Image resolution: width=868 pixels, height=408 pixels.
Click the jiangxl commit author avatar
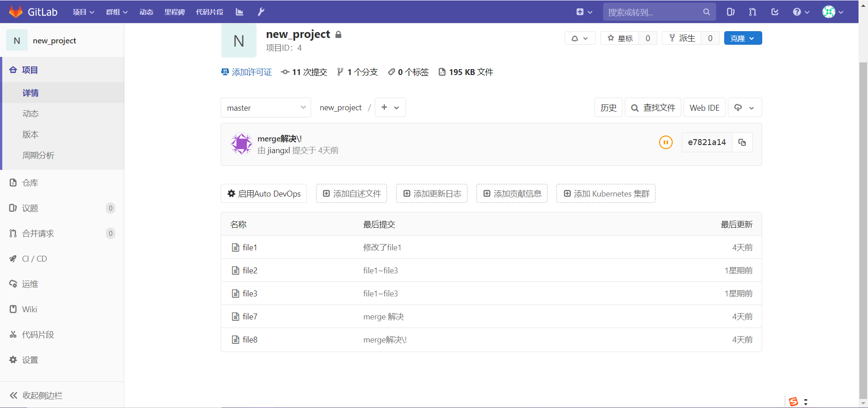tap(241, 144)
